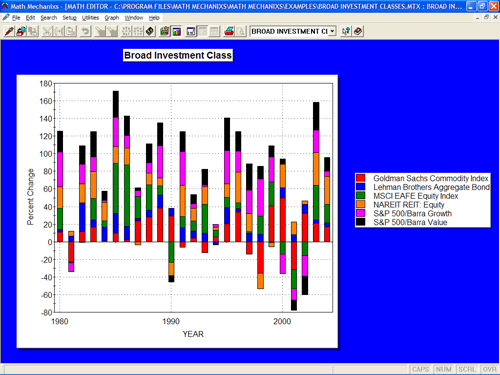Click the colorful chart data icon
The width and height of the screenshot is (500, 375).
[x=165, y=31]
